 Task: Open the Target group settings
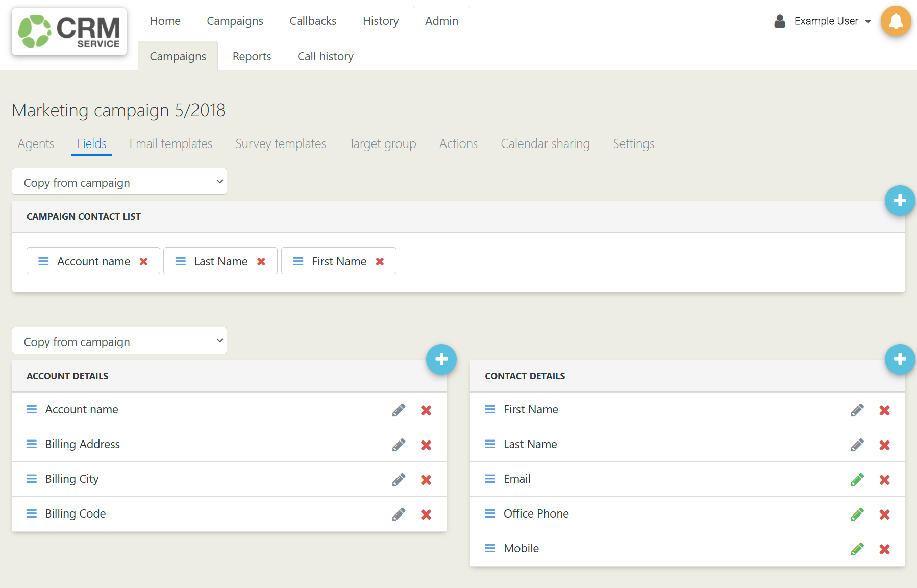[382, 144]
